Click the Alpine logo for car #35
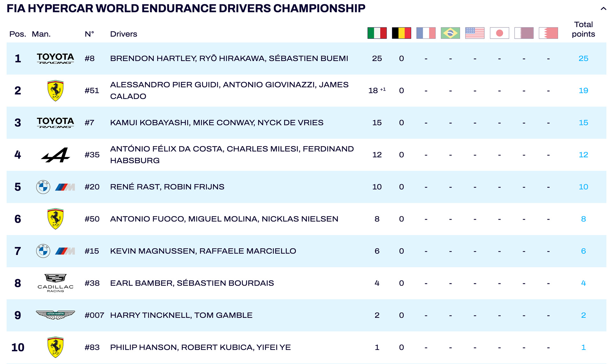Image resolution: width=613 pixels, height=364 pixels. [56, 155]
